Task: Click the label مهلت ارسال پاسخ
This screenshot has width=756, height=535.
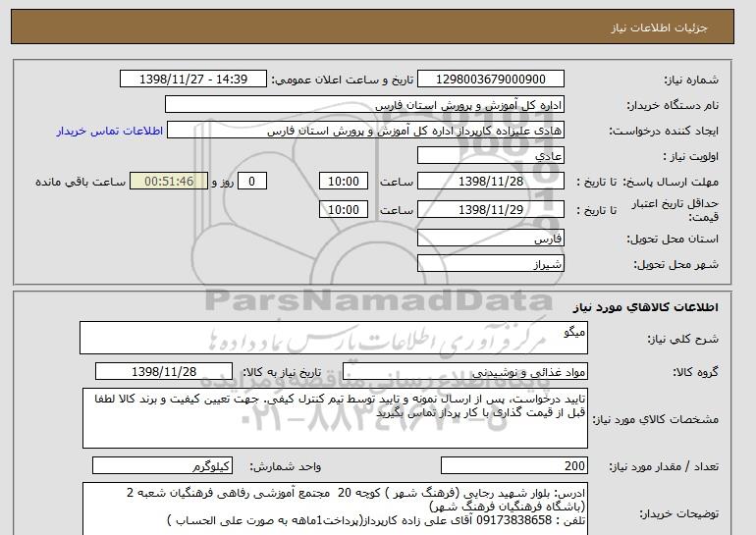Action: tap(671, 182)
